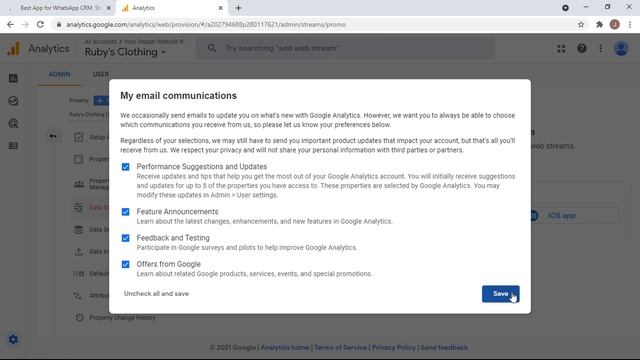Open the Advertising sidebar icon
The height and width of the screenshot is (360, 640).
pyautogui.click(x=13, y=123)
